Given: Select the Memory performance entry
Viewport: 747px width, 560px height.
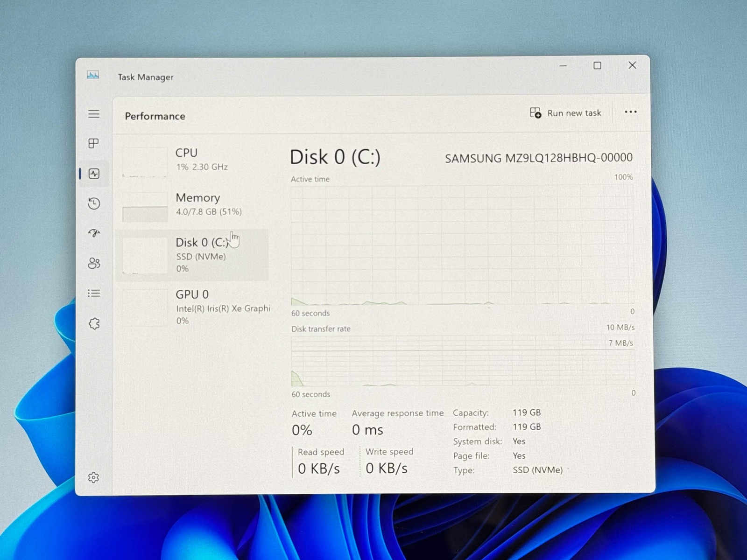Looking at the screenshot, I should tap(192, 206).
